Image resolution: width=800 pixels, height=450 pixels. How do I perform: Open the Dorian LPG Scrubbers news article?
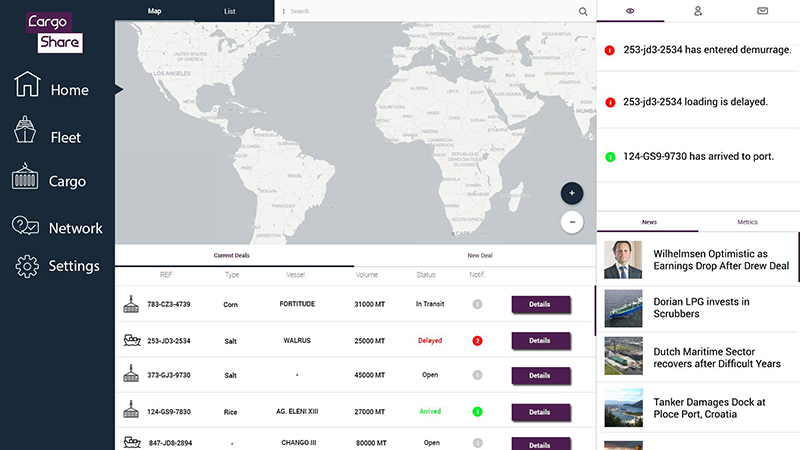coord(698,309)
